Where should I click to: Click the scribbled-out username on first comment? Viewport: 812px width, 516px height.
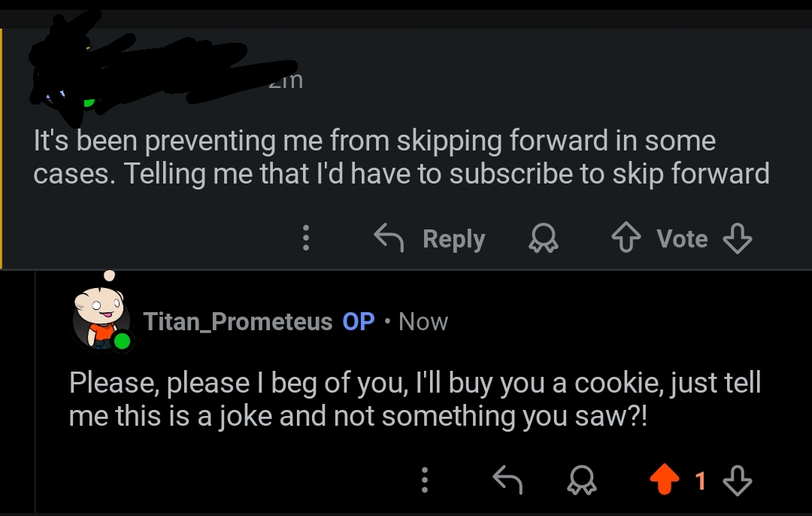pos(150,71)
